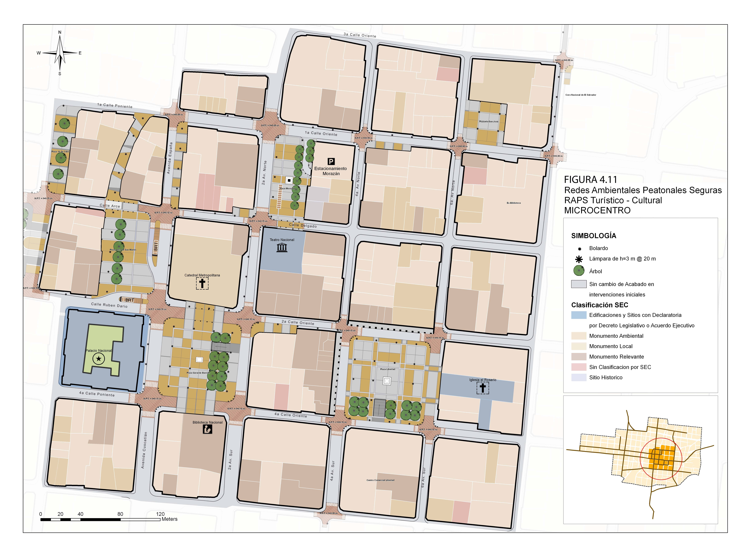
Task: Click the cross icon on Catedral Metropolitana
Action: [x=202, y=283]
